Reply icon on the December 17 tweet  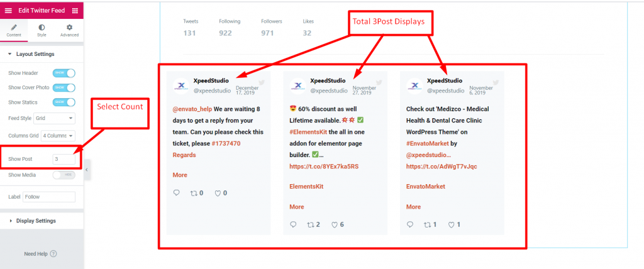click(177, 192)
